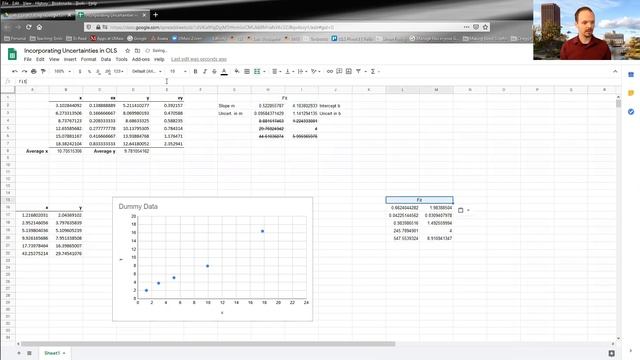The height and width of the screenshot is (360, 640).
Task: Click the merge cells icon
Action: click(x=257, y=71)
